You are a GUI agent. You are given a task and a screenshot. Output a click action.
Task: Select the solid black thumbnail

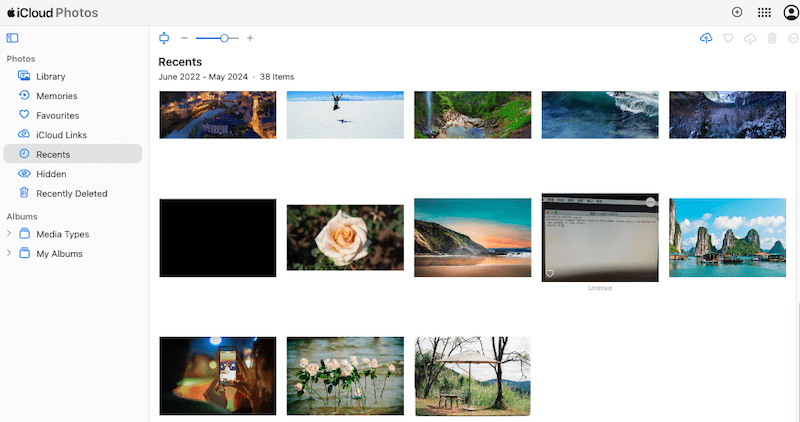click(218, 238)
